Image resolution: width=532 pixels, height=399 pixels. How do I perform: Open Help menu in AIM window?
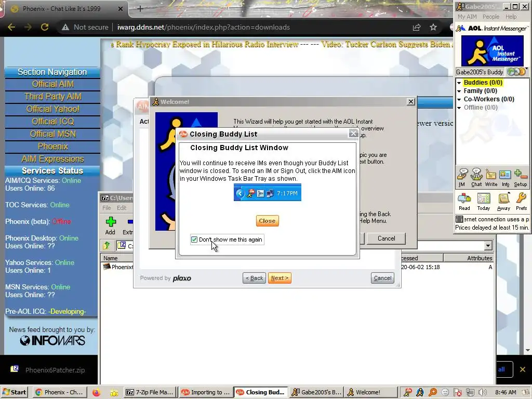coord(511,17)
